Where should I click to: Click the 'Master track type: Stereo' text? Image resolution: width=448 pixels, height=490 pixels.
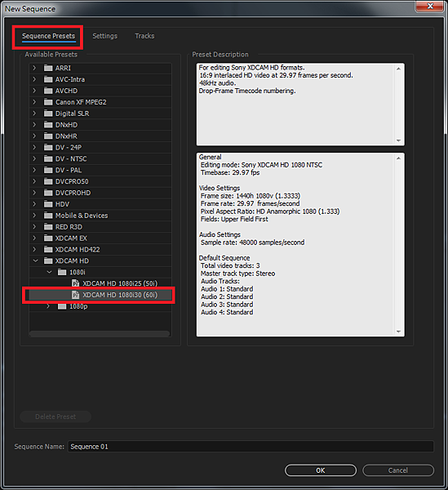(237, 274)
